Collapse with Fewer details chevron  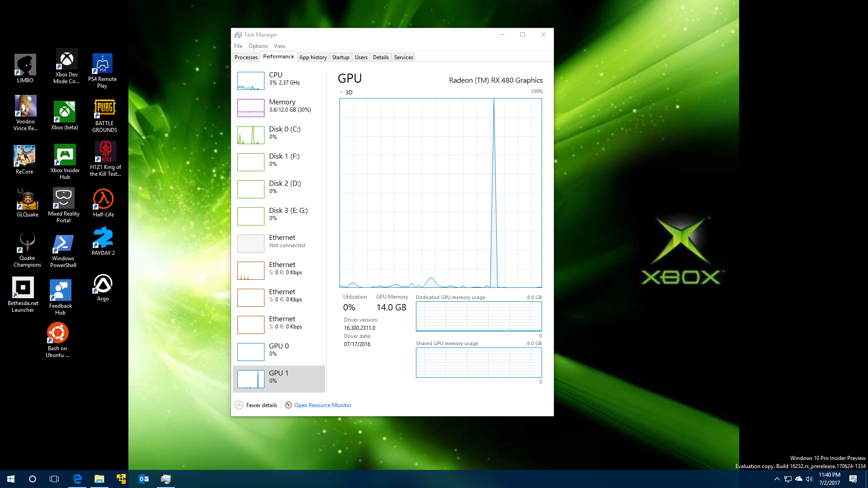pos(239,405)
